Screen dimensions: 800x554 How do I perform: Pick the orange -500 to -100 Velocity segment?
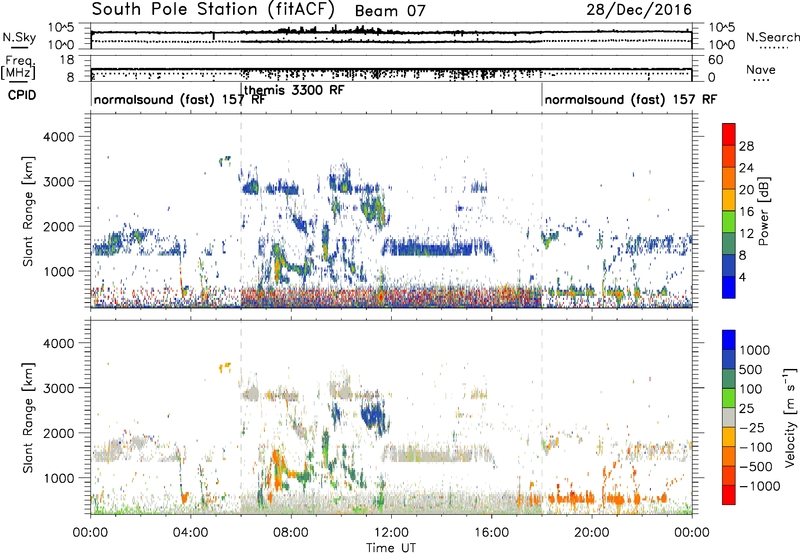(729, 457)
